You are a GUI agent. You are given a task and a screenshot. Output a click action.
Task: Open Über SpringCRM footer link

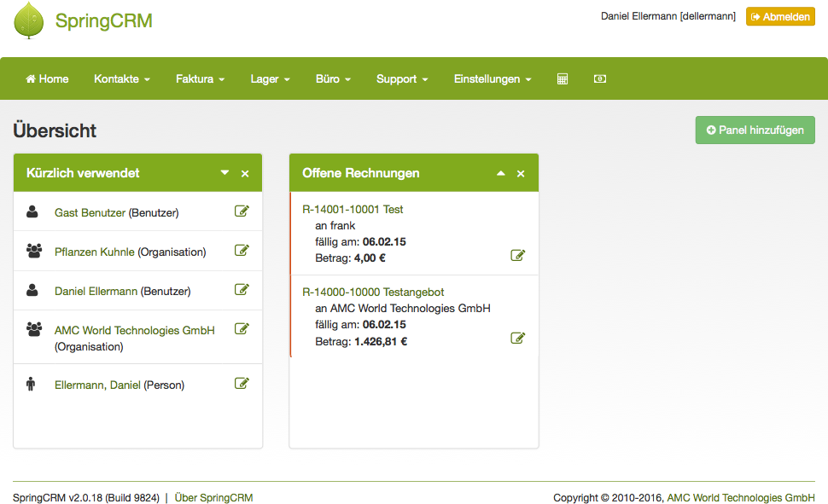(214, 498)
